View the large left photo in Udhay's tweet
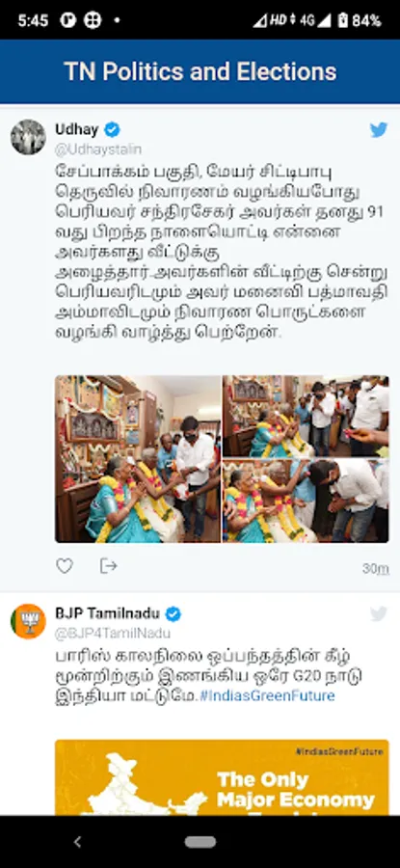The height and width of the screenshot is (868, 400). tap(138, 459)
